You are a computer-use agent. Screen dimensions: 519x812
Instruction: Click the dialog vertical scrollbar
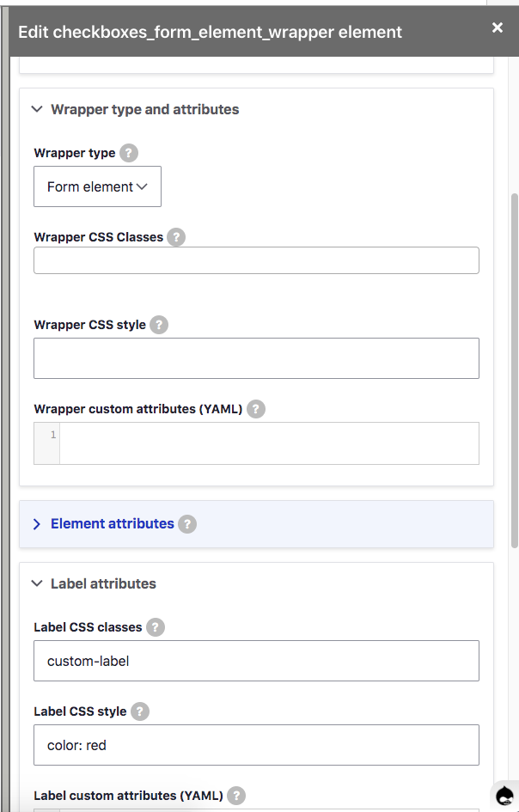pyautogui.click(x=515, y=370)
